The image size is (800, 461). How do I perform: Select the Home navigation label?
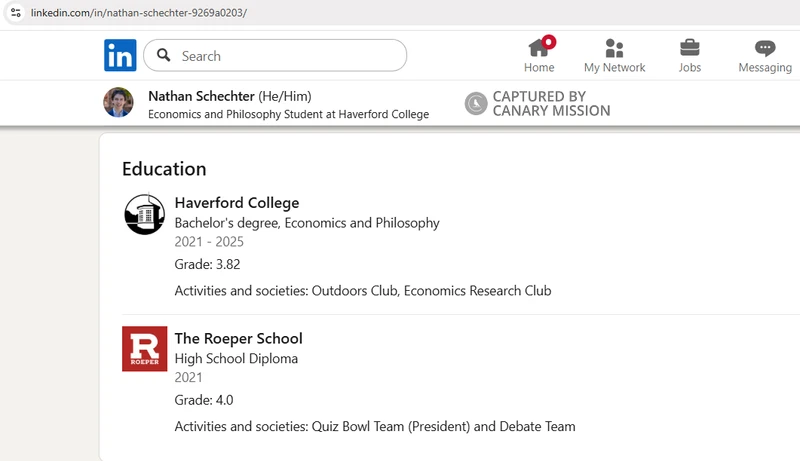539,67
